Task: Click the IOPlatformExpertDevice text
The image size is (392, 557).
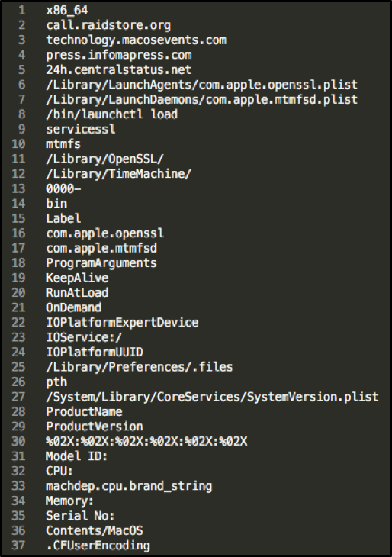Action: click(x=122, y=322)
